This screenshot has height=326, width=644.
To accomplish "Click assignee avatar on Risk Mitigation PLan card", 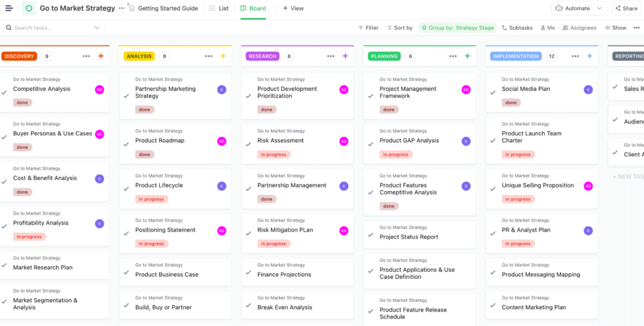I will tap(344, 230).
